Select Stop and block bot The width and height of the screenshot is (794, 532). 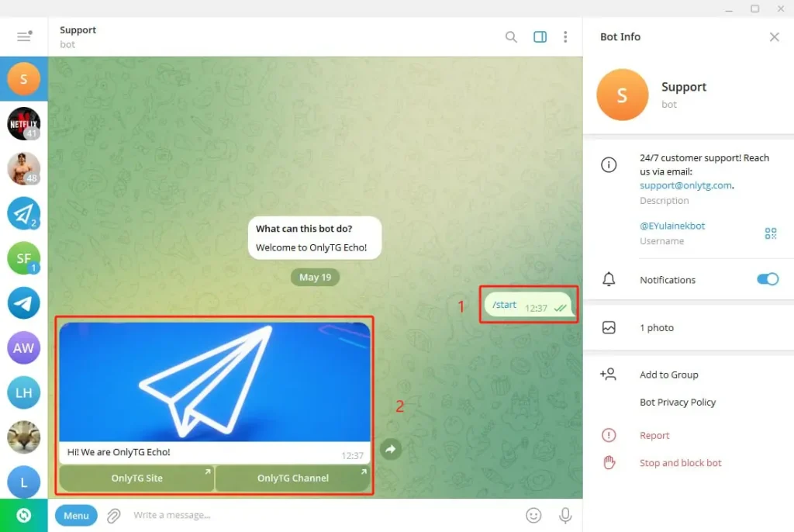(x=681, y=462)
